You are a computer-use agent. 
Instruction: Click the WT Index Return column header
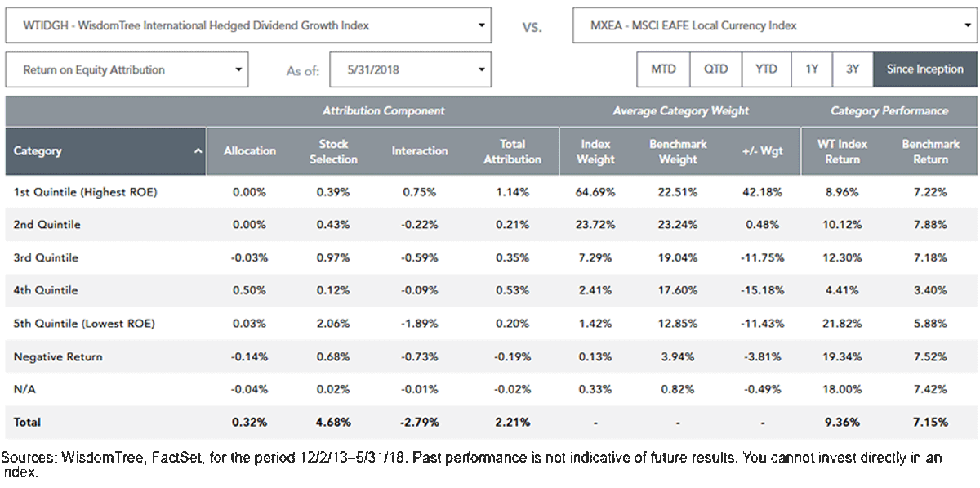(x=842, y=151)
